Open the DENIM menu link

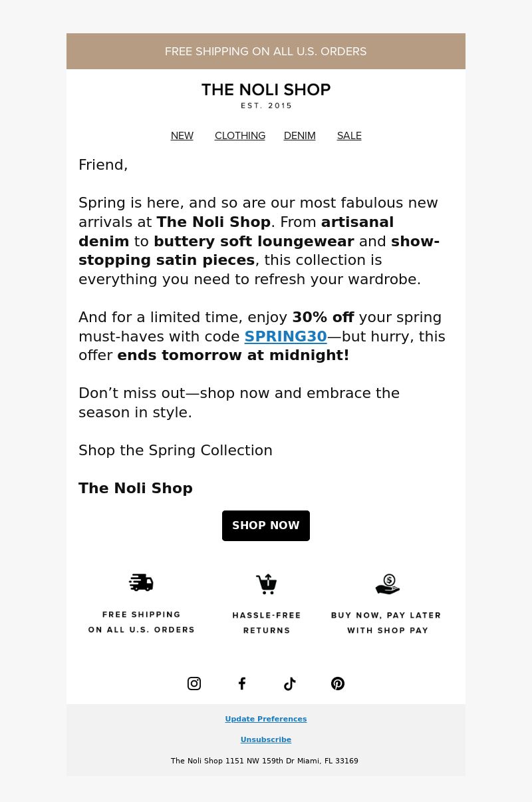300,136
